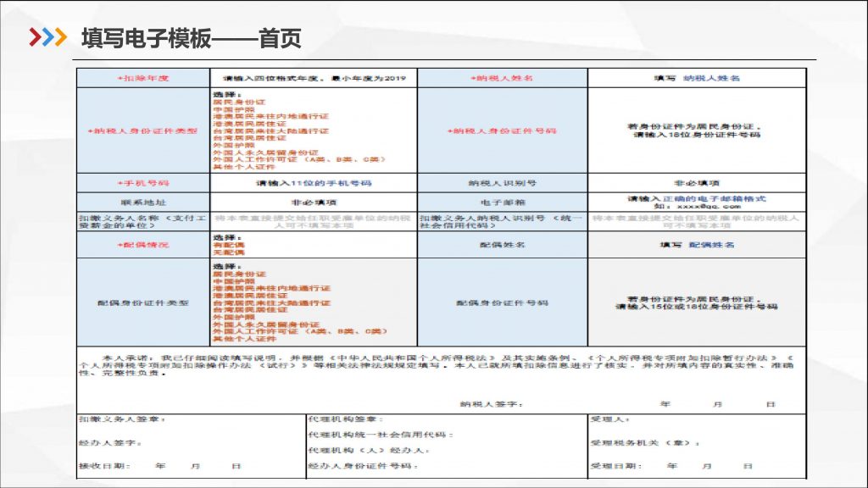Open the 纳税人身份证件类型 selection list
The height and width of the screenshot is (488, 868).
pyautogui.click(x=314, y=130)
